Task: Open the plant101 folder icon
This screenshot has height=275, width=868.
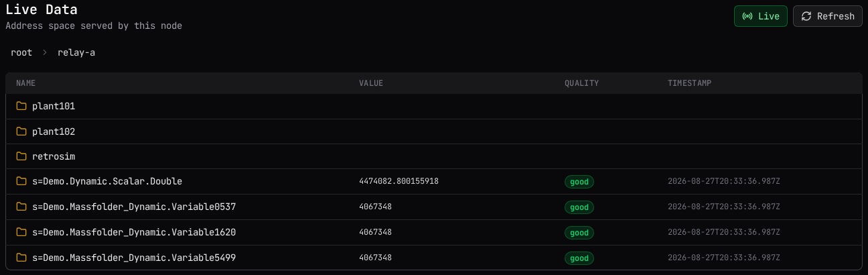Action: click(21, 106)
